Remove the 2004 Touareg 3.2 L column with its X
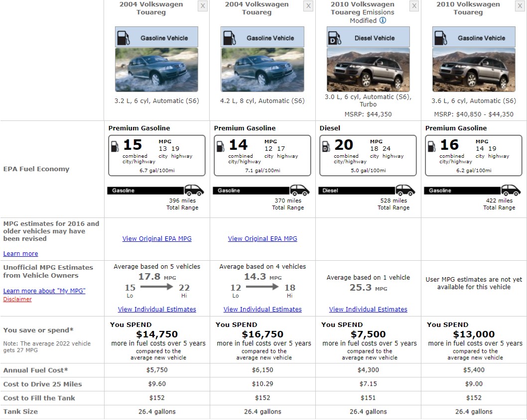Screen dimensions: 527x420 pyautogui.click(x=202, y=5)
